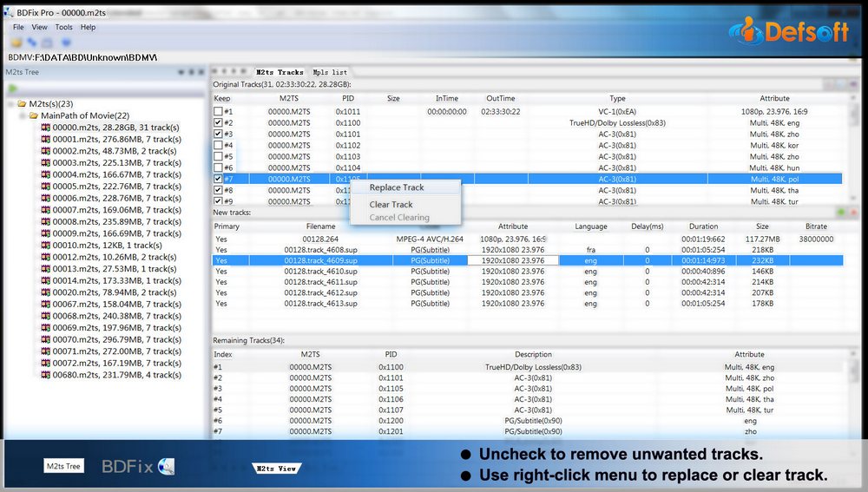The height and width of the screenshot is (492, 868).
Task: Click the first tab navigation arrow before M2ts Tracks
Action: coord(215,71)
